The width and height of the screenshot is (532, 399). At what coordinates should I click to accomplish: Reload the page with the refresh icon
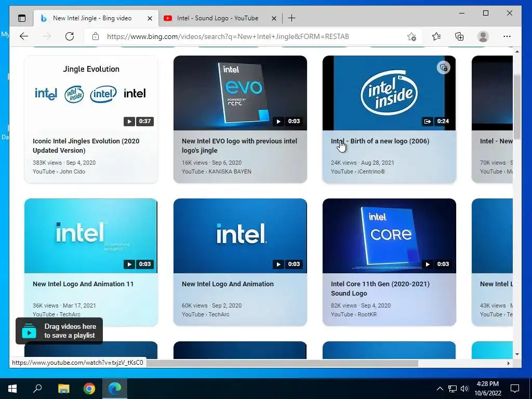70,36
